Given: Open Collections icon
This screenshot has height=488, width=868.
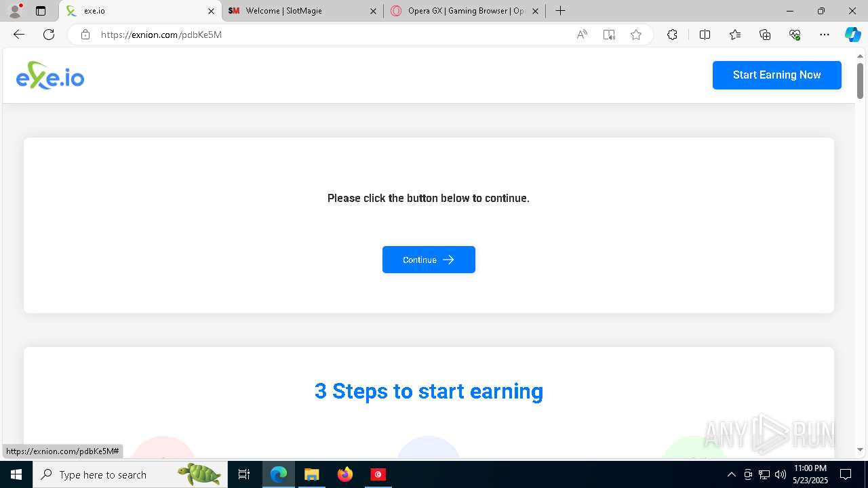Looking at the screenshot, I should pyautogui.click(x=765, y=35).
